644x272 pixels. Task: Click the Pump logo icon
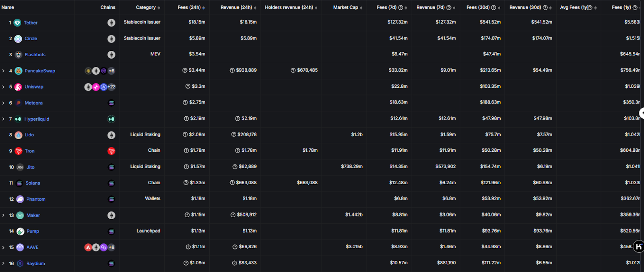click(x=20, y=231)
